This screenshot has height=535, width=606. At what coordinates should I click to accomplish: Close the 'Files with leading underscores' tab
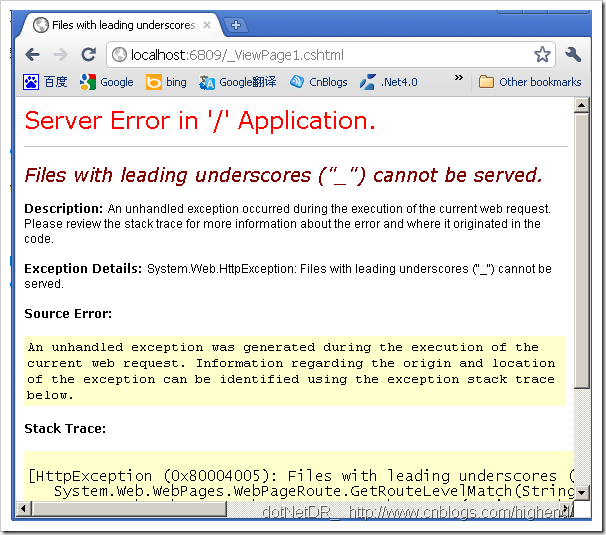[x=207, y=25]
